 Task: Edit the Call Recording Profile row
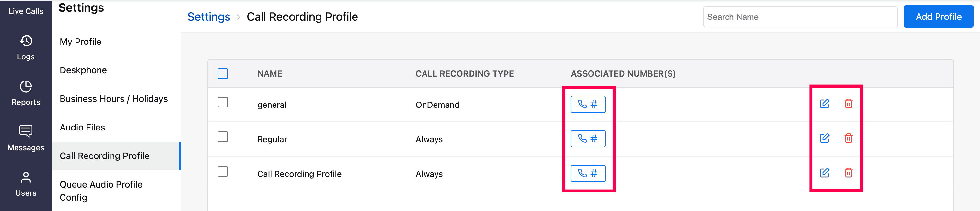tap(824, 173)
